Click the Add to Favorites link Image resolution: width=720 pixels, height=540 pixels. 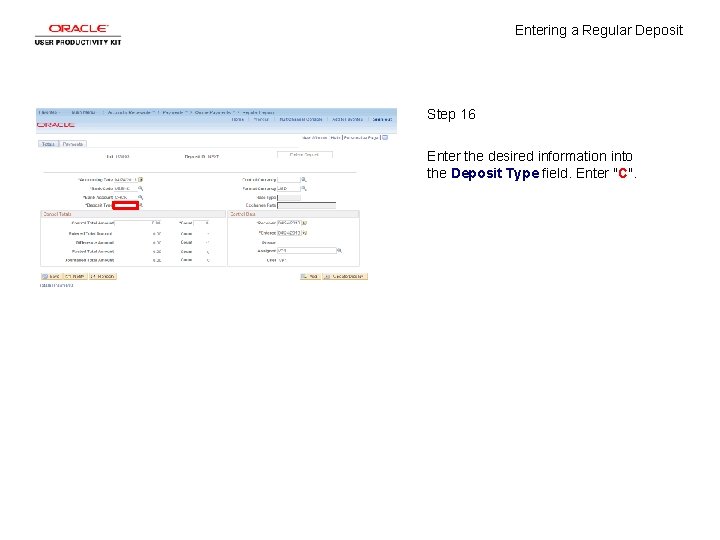[347, 119]
